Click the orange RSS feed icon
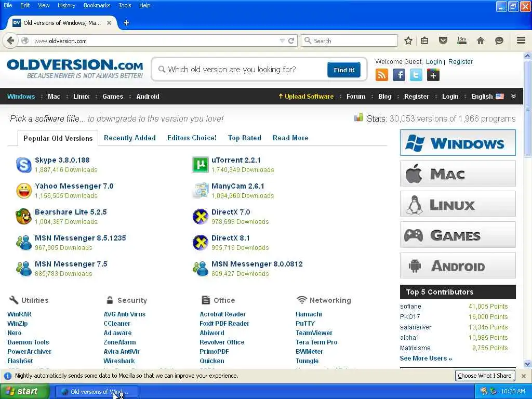The width and height of the screenshot is (532, 399). pyautogui.click(x=382, y=75)
